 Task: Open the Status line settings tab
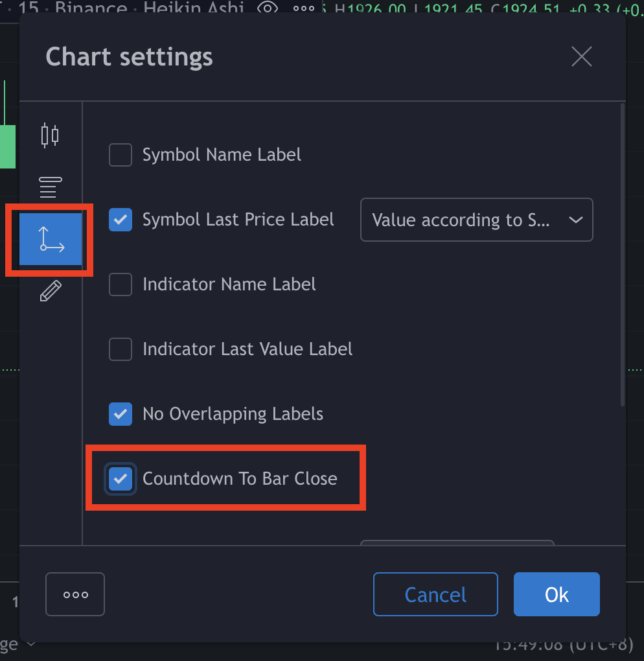click(x=50, y=187)
